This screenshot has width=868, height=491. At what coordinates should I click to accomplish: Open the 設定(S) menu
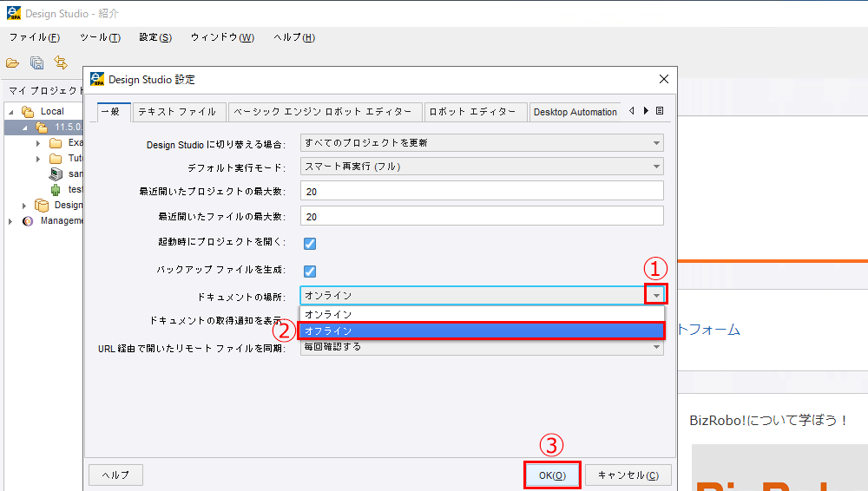point(155,37)
